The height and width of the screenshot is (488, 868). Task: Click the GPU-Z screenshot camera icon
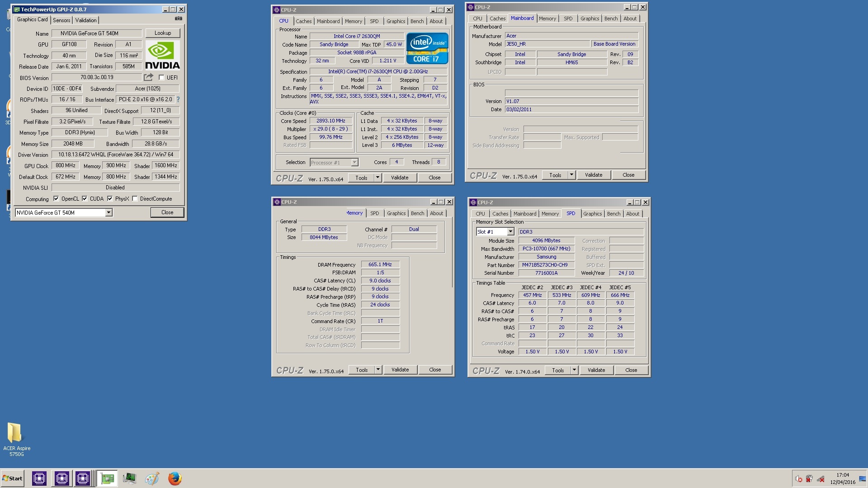[179, 19]
